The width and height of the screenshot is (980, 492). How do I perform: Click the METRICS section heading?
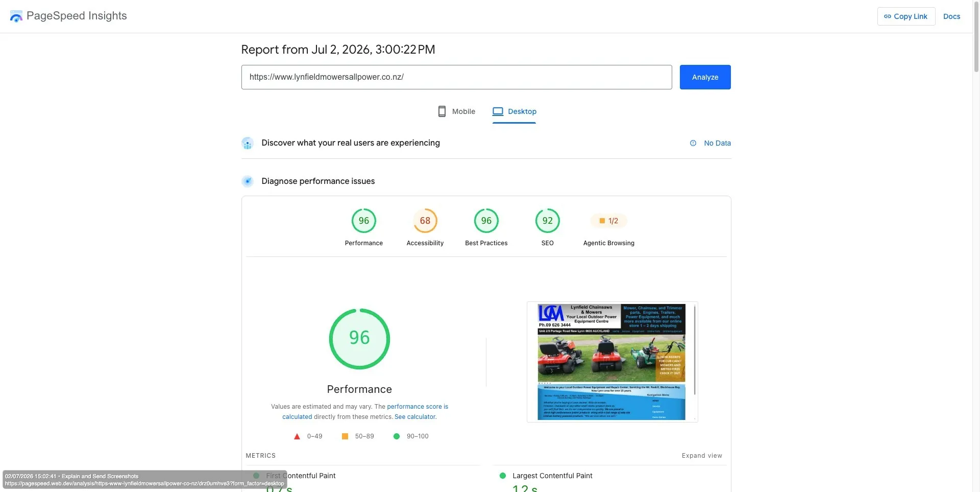point(260,456)
